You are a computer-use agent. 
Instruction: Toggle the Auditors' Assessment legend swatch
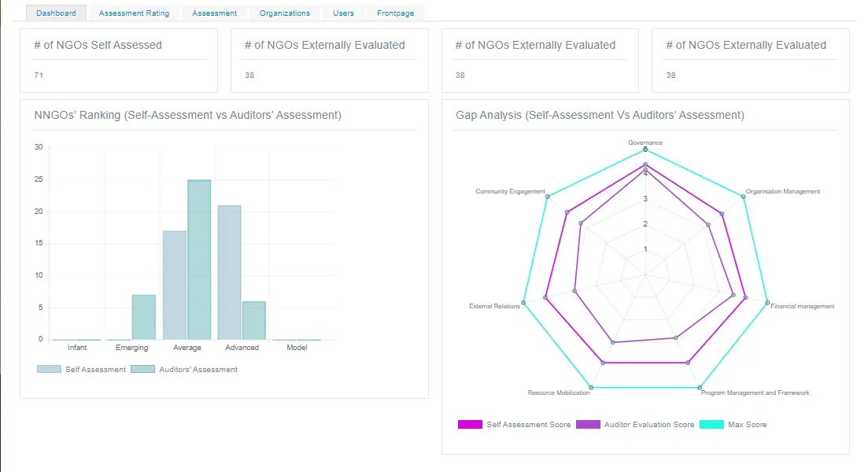point(142,369)
